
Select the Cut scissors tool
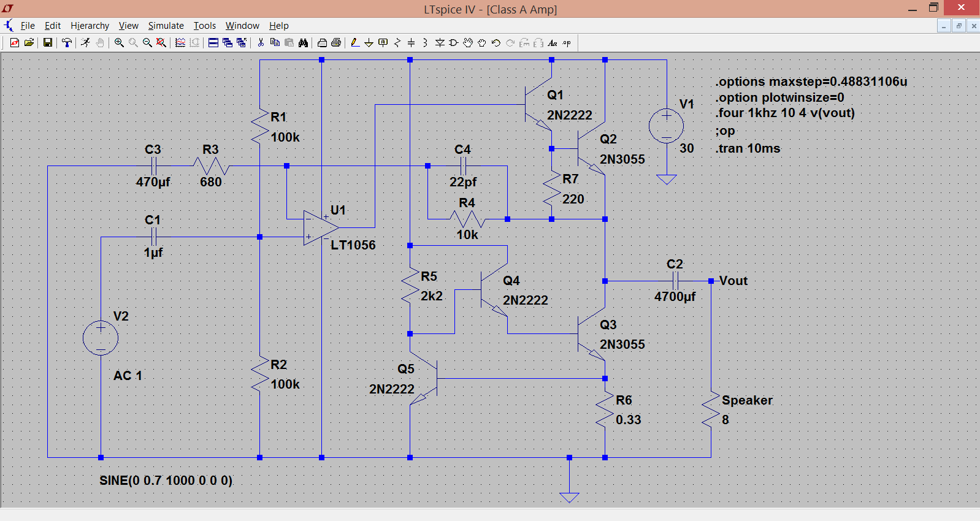point(261,43)
